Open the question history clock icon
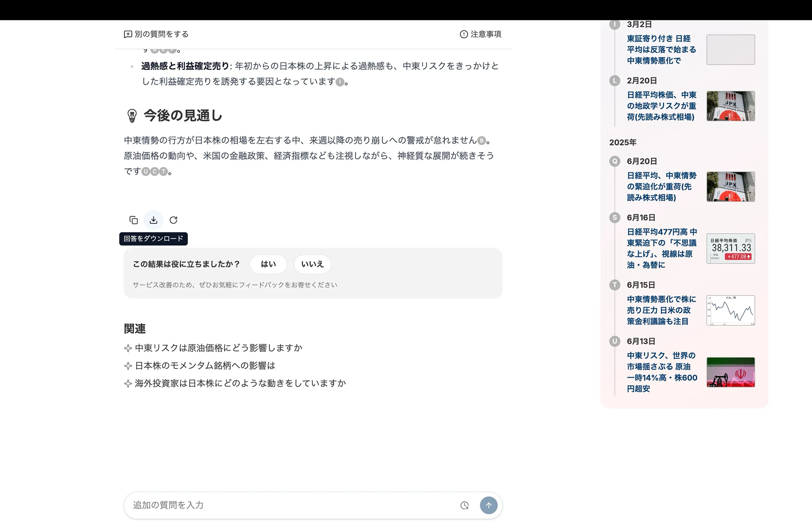This screenshot has width=812, height=528. [x=464, y=505]
